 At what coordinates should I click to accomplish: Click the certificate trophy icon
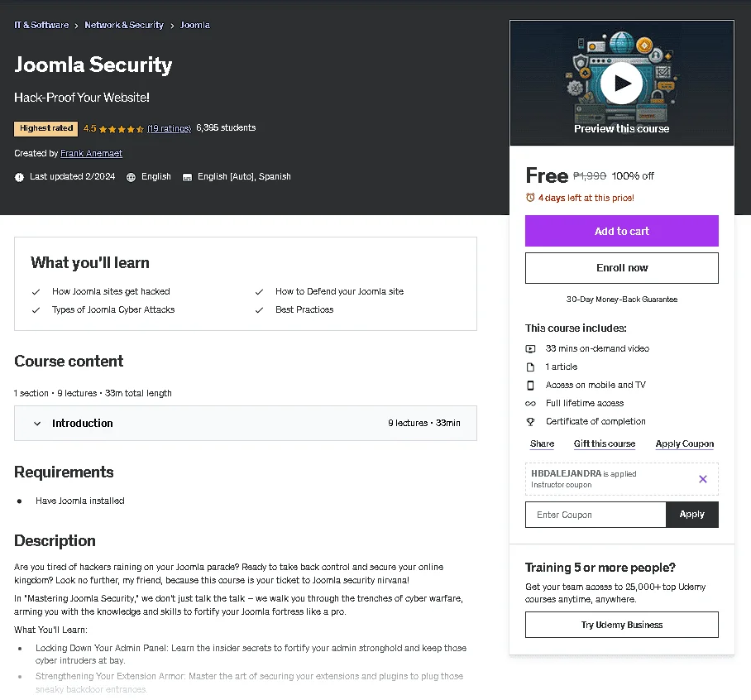coord(530,422)
